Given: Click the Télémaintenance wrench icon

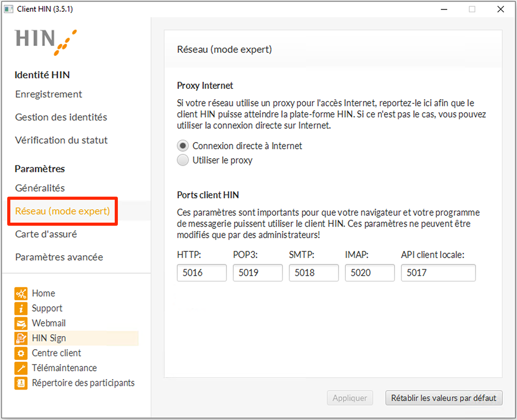Looking at the screenshot, I should coord(21,368).
